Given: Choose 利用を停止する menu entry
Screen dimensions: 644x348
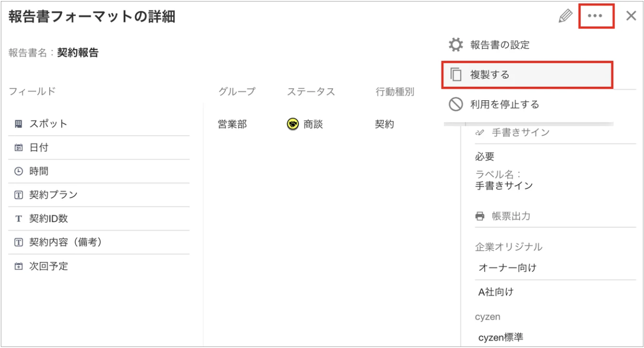Looking at the screenshot, I should tap(527, 105).
